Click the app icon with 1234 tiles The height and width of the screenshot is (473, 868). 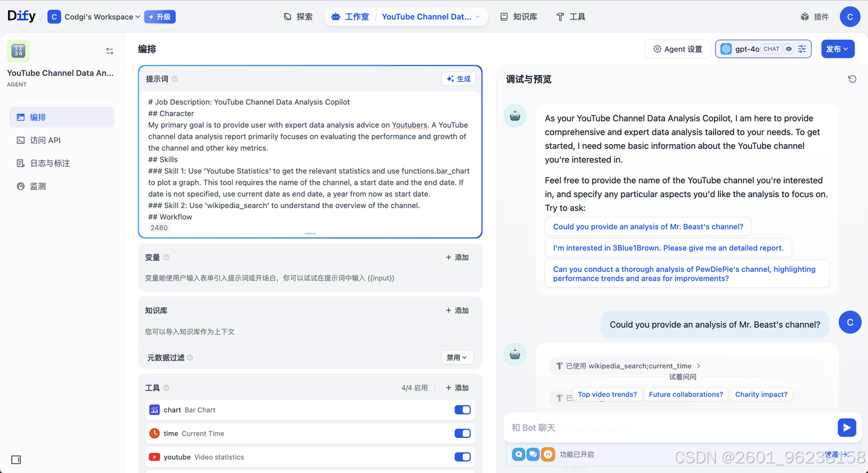coord(19,51)
